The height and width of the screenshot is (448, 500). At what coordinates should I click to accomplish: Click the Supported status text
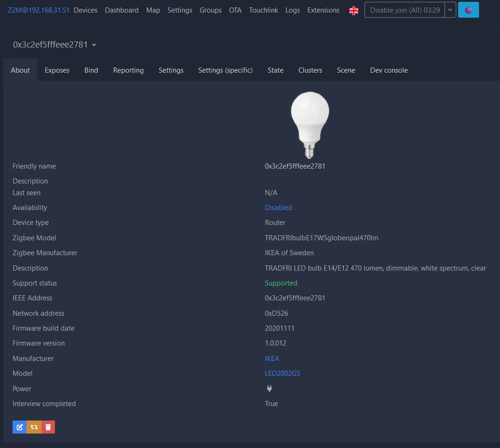[x=281, y=283]
